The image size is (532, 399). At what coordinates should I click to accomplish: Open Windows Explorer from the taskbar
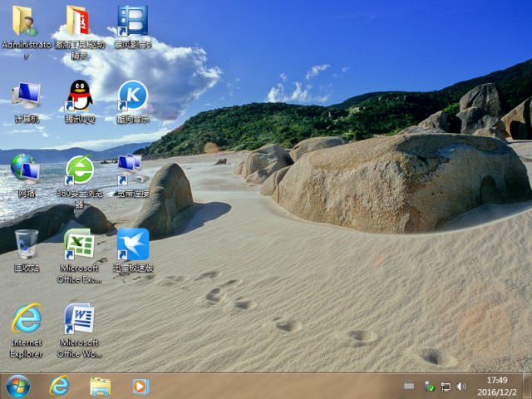pyautogui.click(x=100, y=386)
